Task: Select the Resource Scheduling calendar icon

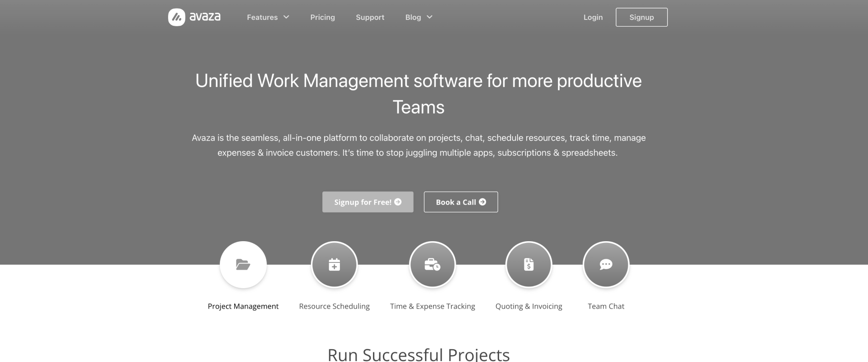Action: [x=335, y=265]
